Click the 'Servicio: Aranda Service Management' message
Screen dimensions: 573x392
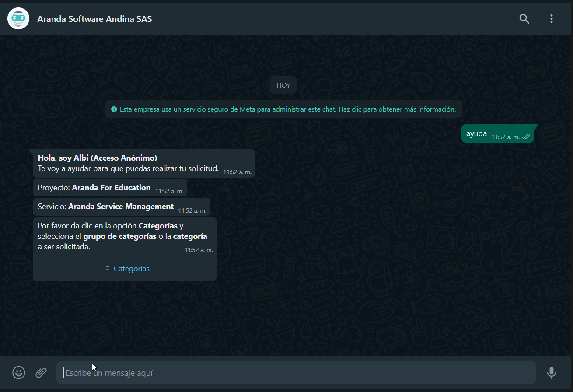122,206
